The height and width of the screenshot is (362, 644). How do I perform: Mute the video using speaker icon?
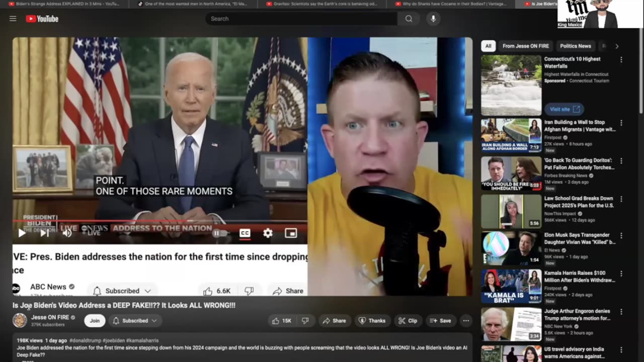[67, 233]
